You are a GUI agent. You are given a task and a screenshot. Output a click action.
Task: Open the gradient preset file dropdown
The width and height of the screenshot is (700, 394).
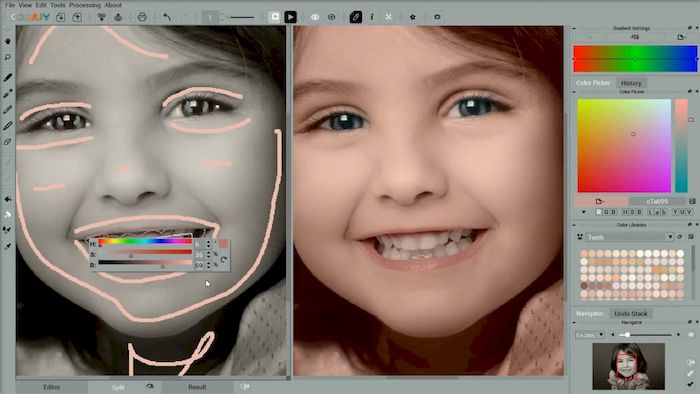pos(681,37)
